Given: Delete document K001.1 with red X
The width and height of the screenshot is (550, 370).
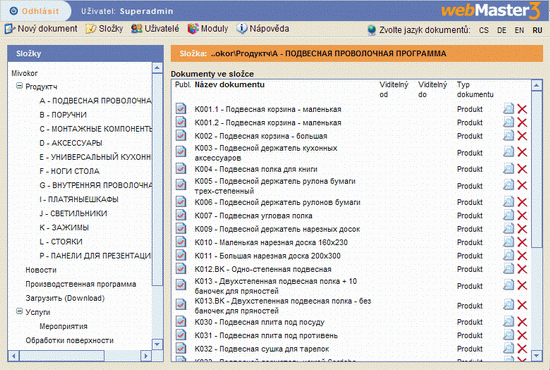Looking at the screenshot, I should coord(522,109).
